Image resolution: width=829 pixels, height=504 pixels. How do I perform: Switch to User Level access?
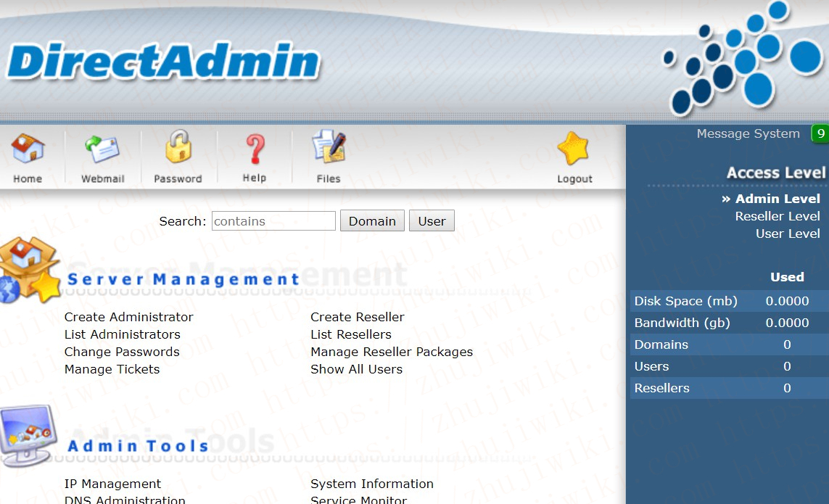click(788, 234)
